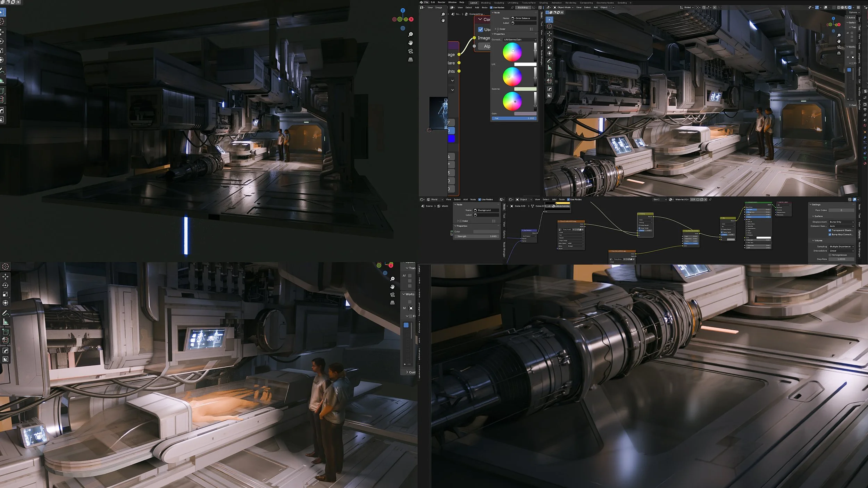Select the Select Box tool in Layout viewport

549,20
